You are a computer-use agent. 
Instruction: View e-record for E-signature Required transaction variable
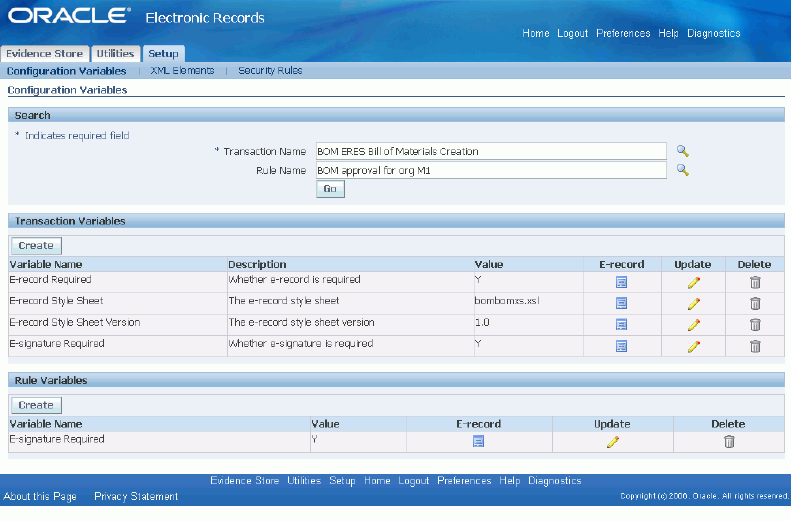(622, 346)
